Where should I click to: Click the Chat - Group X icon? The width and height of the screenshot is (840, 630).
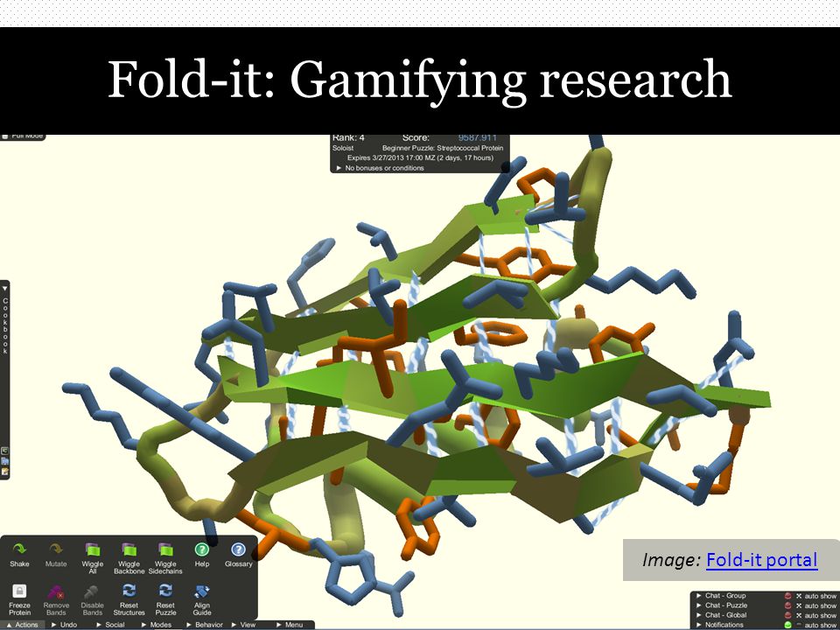point(799,596)
